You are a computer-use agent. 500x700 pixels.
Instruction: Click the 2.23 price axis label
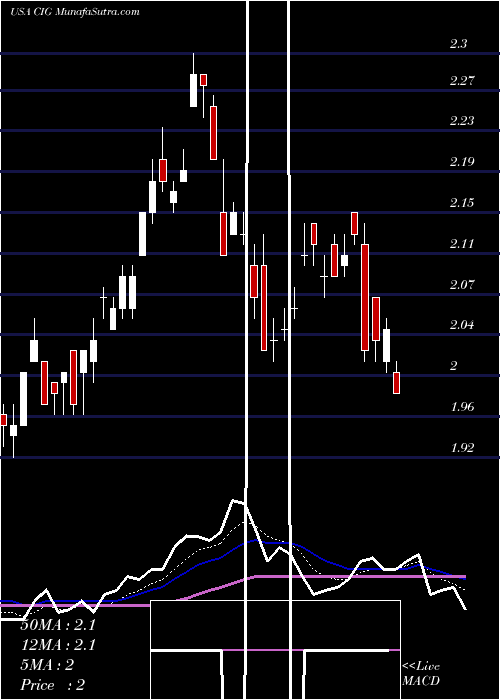462,121
